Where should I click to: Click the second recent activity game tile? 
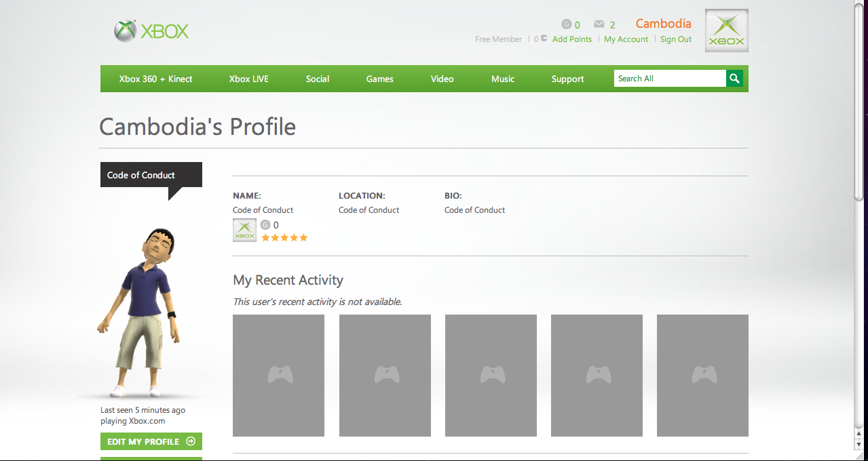[x=385, y=376]
